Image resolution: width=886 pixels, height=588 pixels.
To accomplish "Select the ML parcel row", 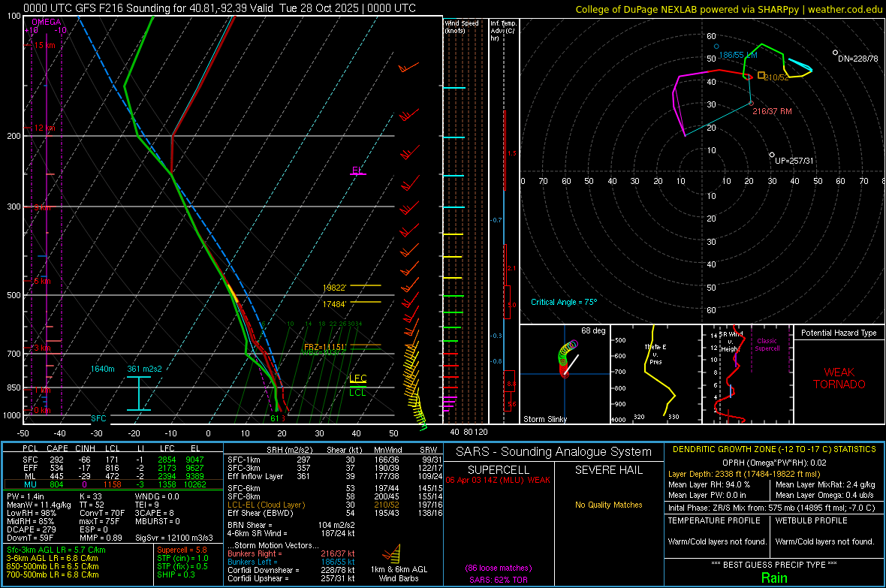I will (113, 476).
